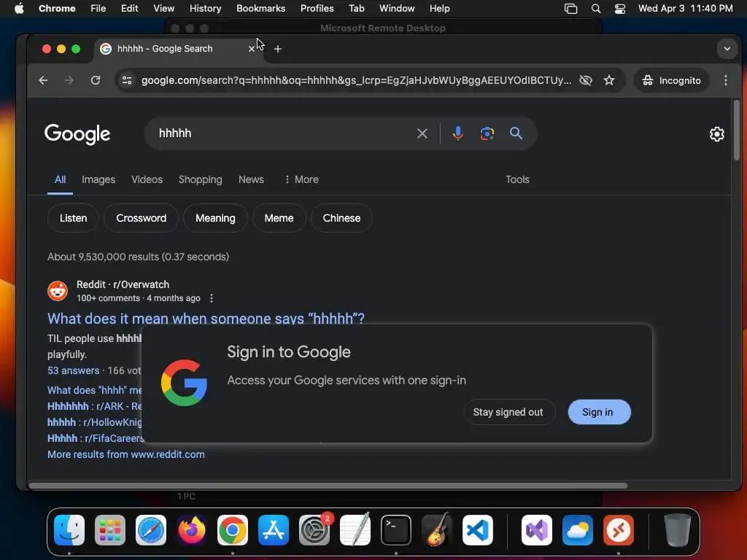Launch Visual Studio Code from the Dock
Viewport: 747px width, 560px height.
click(478, 530)
